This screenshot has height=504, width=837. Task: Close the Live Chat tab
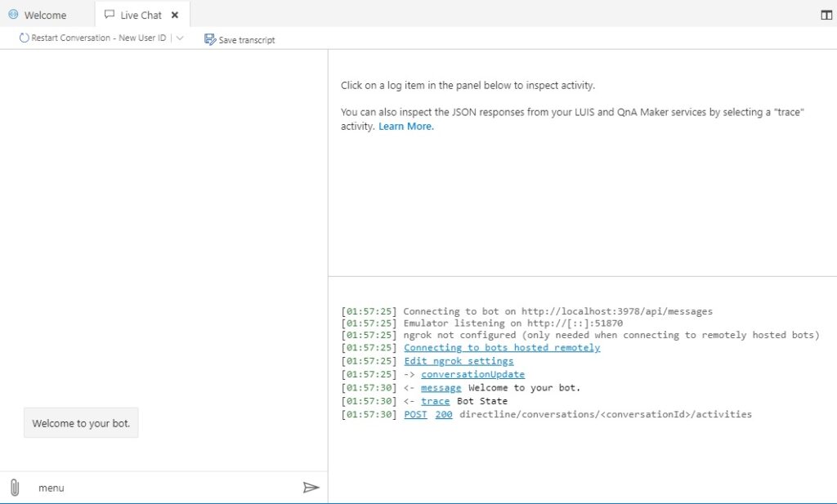pos(175,15)
